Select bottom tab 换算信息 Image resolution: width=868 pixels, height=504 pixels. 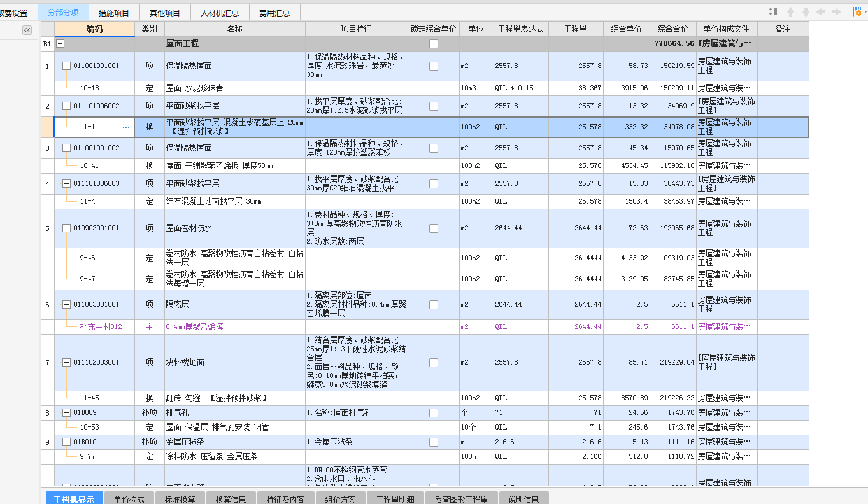click(x=231, y=498)
